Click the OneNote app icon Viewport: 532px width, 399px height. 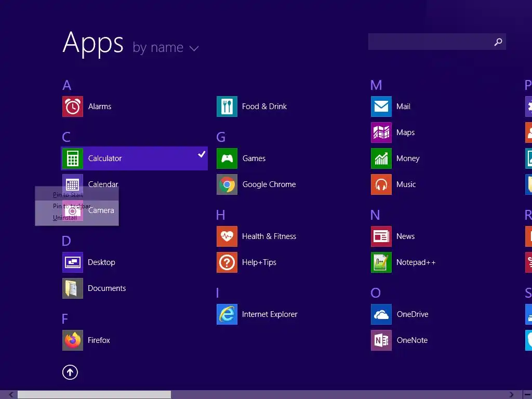click(x=381, y=340)
